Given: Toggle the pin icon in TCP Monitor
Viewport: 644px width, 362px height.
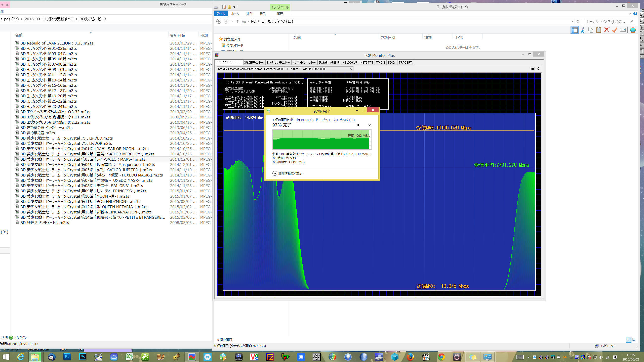Looking at the screenshot, I should point(539,69).
